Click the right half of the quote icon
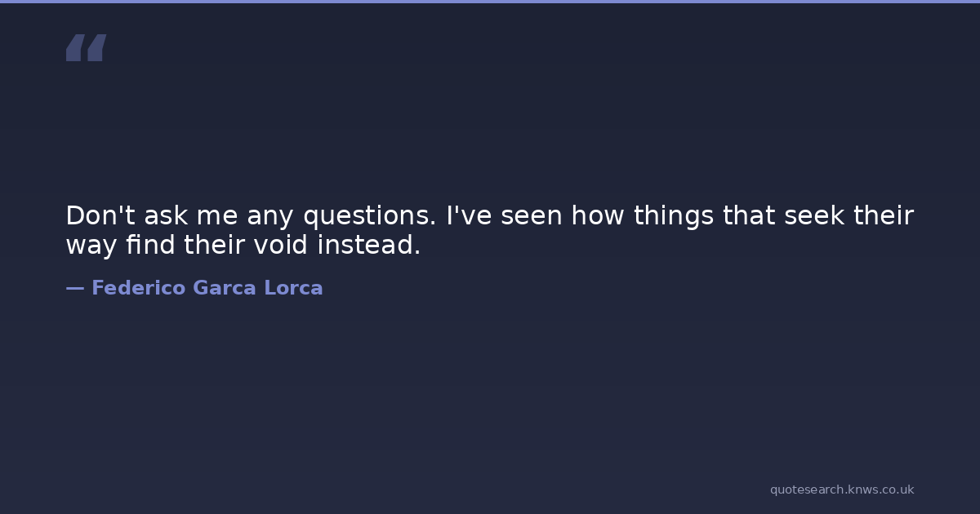Image resolution: width=980 pixels, height=514 pixels. pyautogui.click(x=96, y=47)
